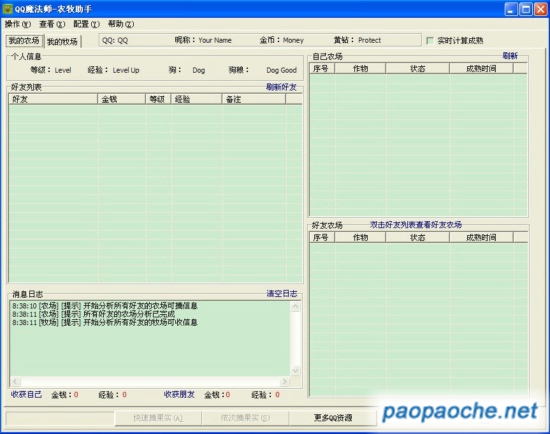
Task: Click 作物 column header in 自己农场 table
Action: point(360,68)
